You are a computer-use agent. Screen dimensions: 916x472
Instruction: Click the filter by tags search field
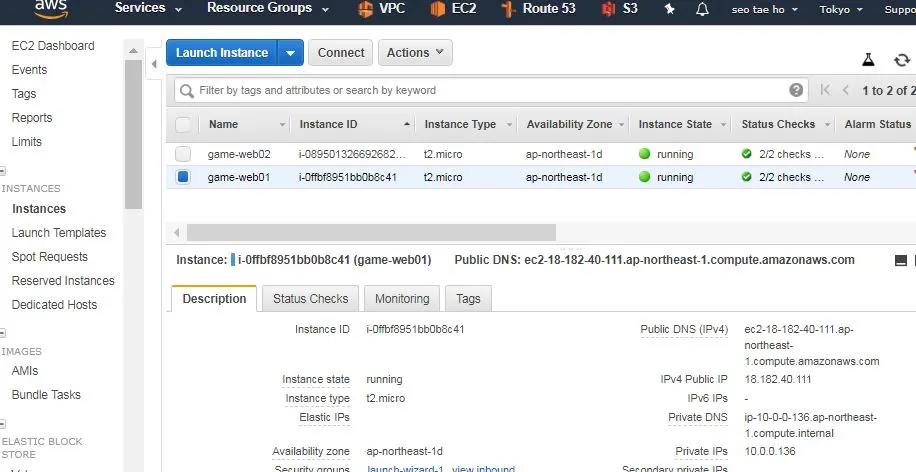click(x=491, y=90)
